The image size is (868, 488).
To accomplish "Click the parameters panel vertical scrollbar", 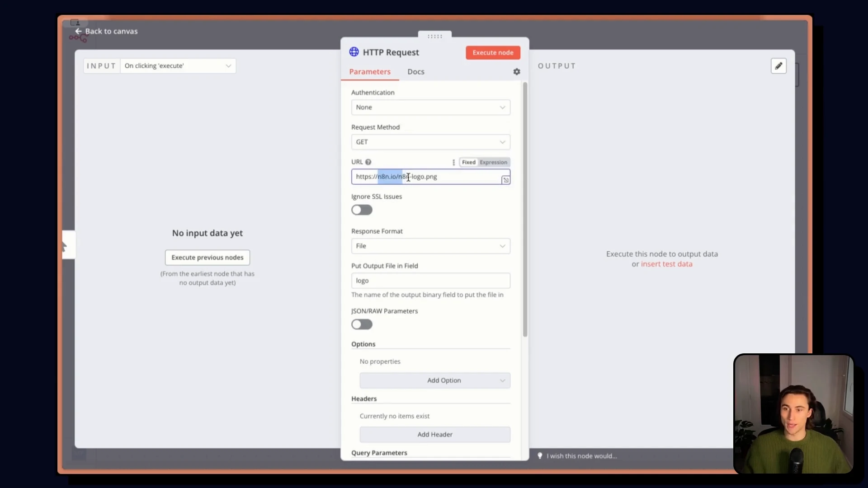I will click(x=525, y=209).
